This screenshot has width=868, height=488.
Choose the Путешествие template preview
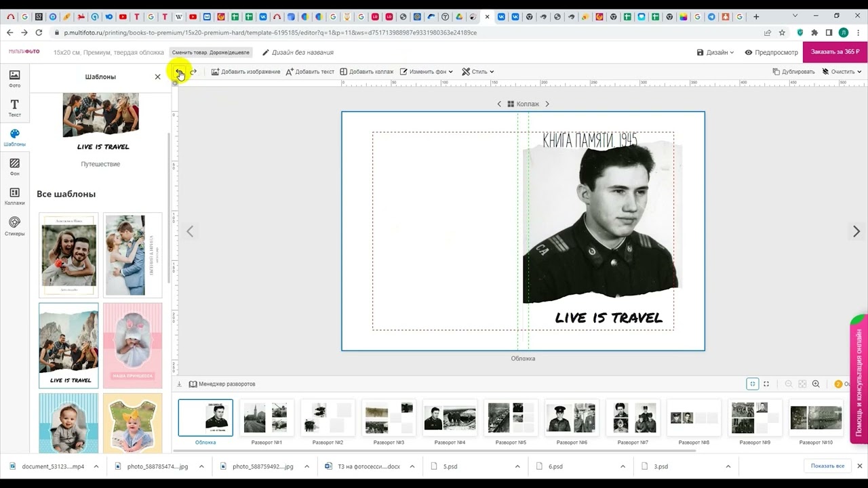(101, 124)
